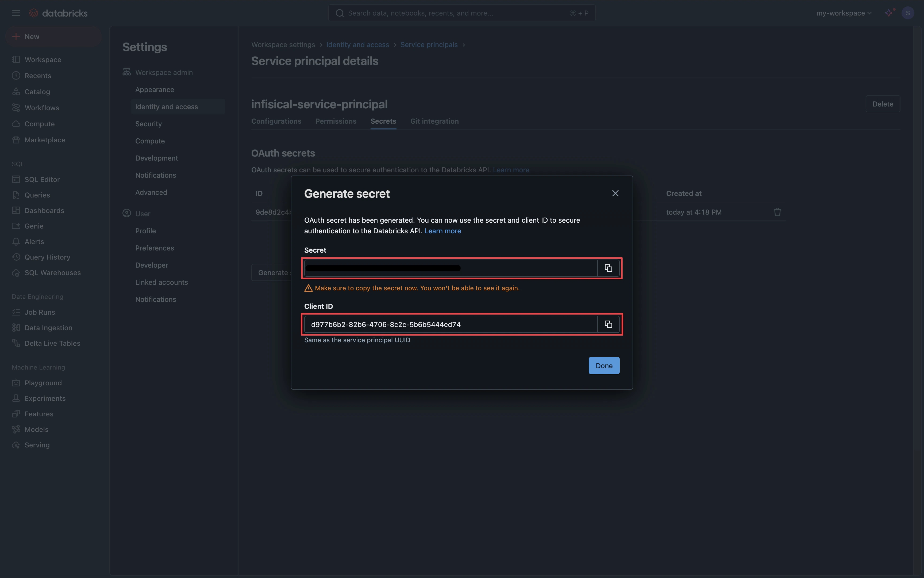Viewport: 924px width, 578px height.
Task: Go to Service principals breadcrumb
Action: coord(429,45)
